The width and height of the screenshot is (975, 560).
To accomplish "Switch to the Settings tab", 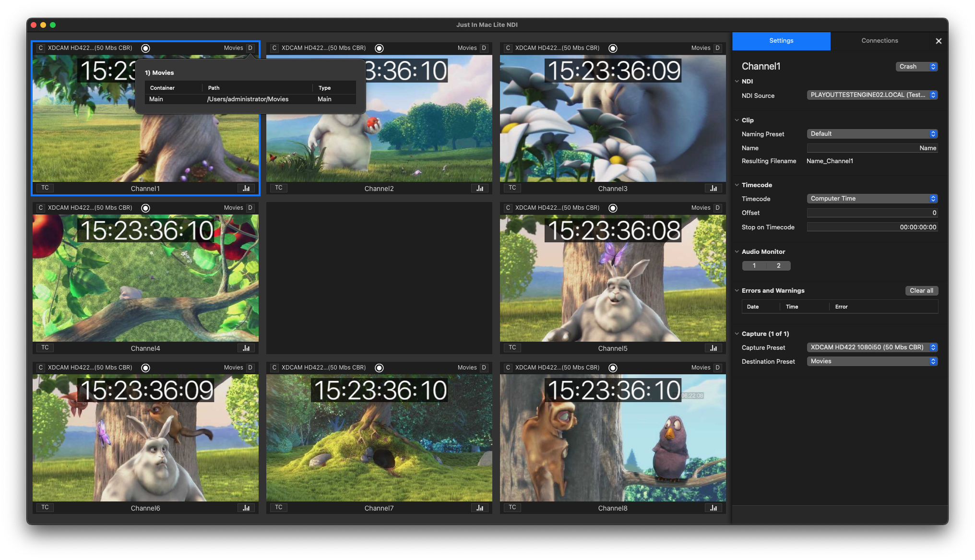I will coord(781,41).
